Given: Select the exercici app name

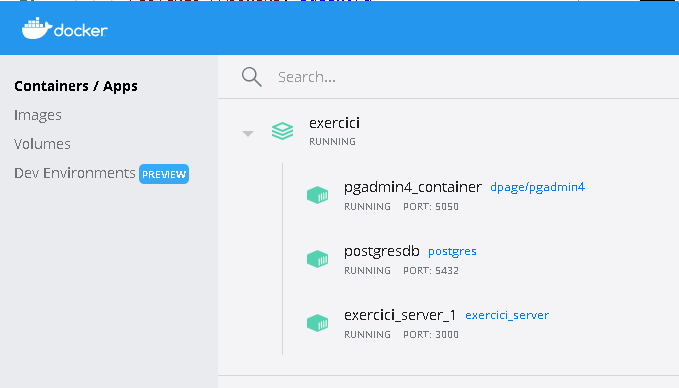Looking at the screenshot, I should pyautogui.click(x=334, y=123).
